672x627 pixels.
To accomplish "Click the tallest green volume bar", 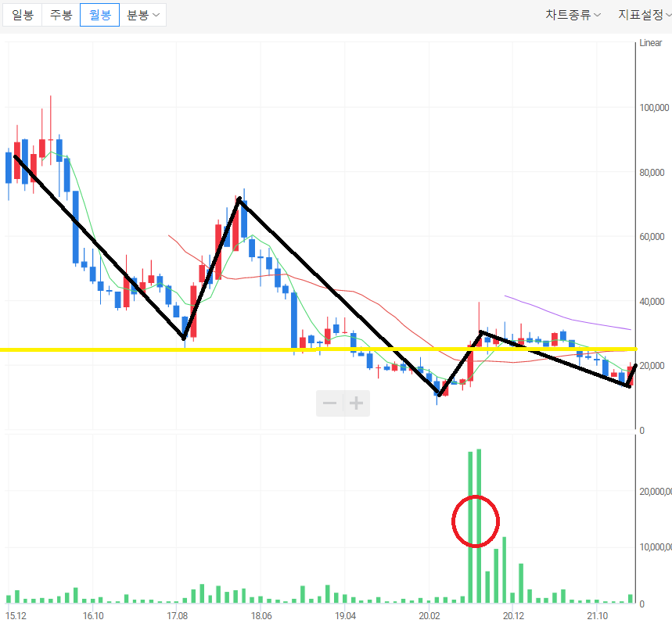I will pos(479,526).
